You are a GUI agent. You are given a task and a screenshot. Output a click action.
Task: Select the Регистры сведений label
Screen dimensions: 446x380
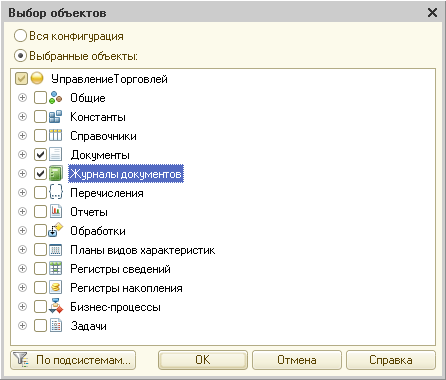click(120, 269)
